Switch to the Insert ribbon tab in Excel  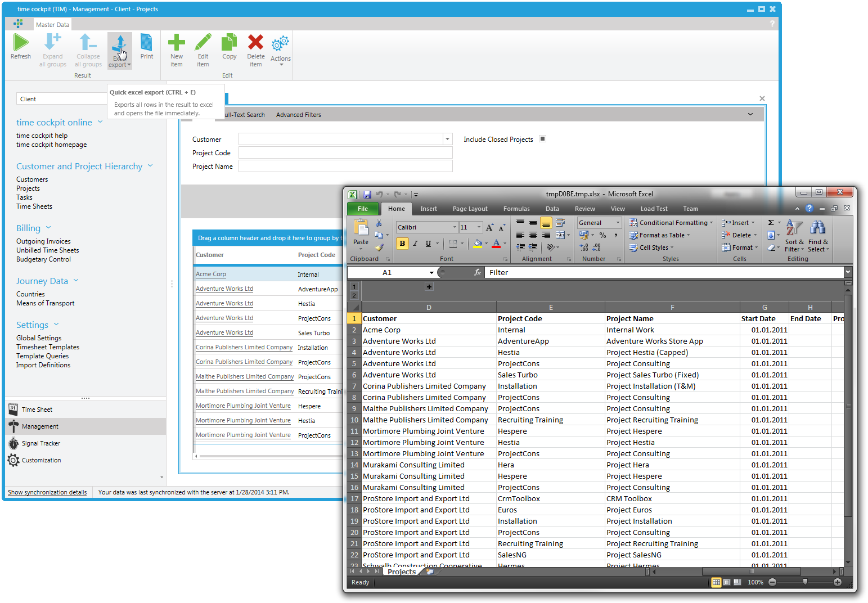(429, 209)
